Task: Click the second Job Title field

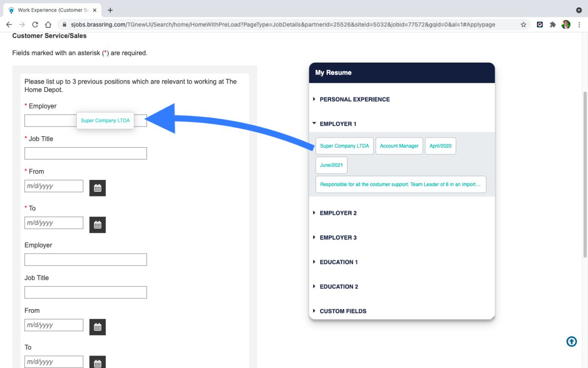Action: (x=85, y=292)
